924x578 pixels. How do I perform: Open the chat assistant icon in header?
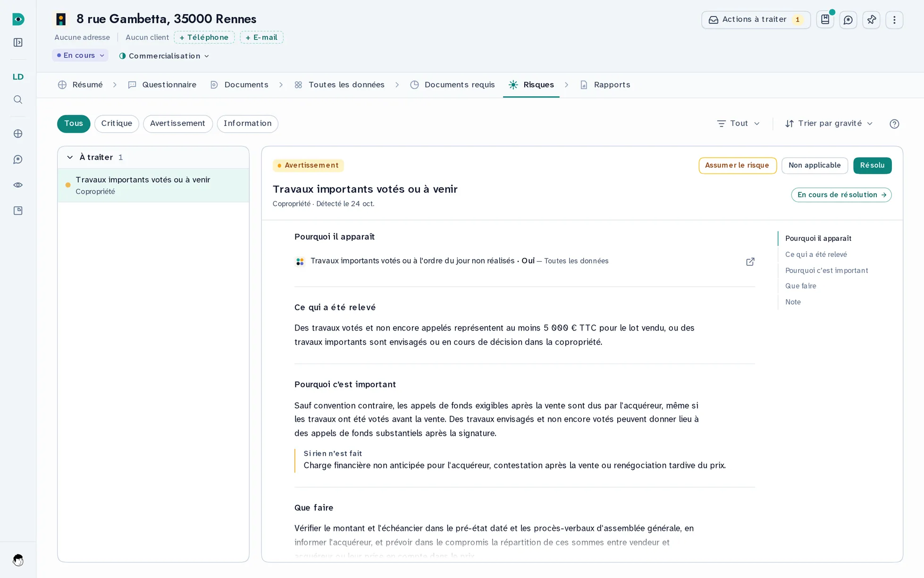[848, 20]
